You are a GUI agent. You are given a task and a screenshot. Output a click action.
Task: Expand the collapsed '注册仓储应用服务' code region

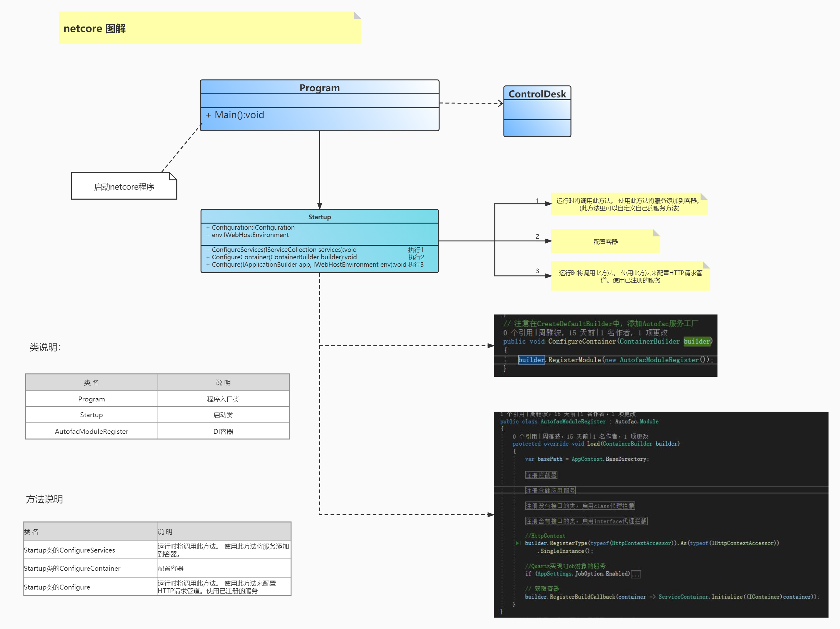click(x=550, y=491)
